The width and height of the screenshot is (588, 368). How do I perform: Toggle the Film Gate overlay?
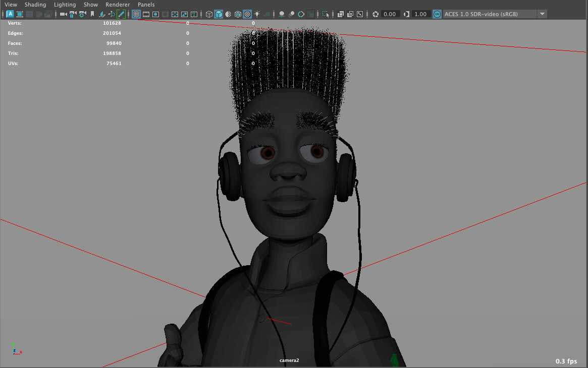pyautogui.click(x=146, y=14)
